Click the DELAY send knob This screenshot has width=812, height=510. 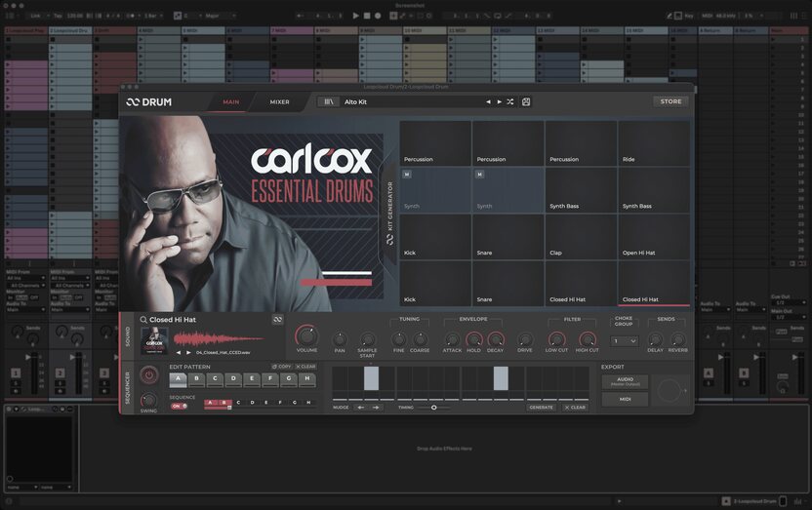click(655, 339)
